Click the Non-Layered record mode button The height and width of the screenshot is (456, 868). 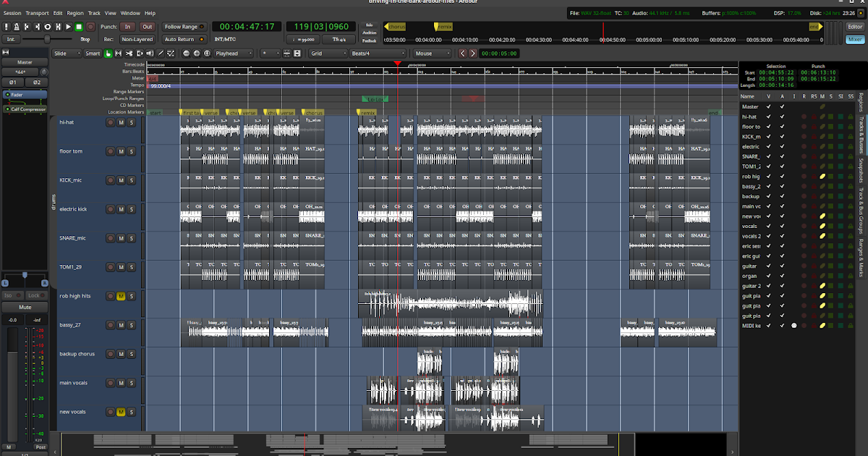pyautogui.click(x=137, y=38)
